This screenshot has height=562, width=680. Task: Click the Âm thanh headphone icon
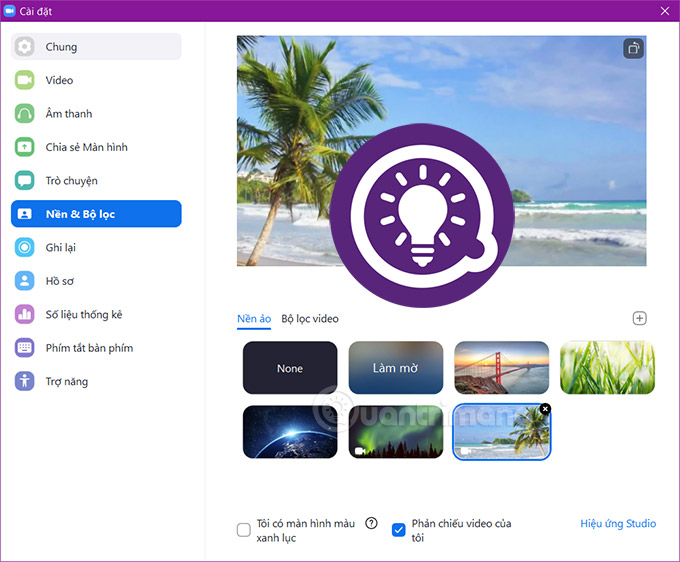coord(25,114)
